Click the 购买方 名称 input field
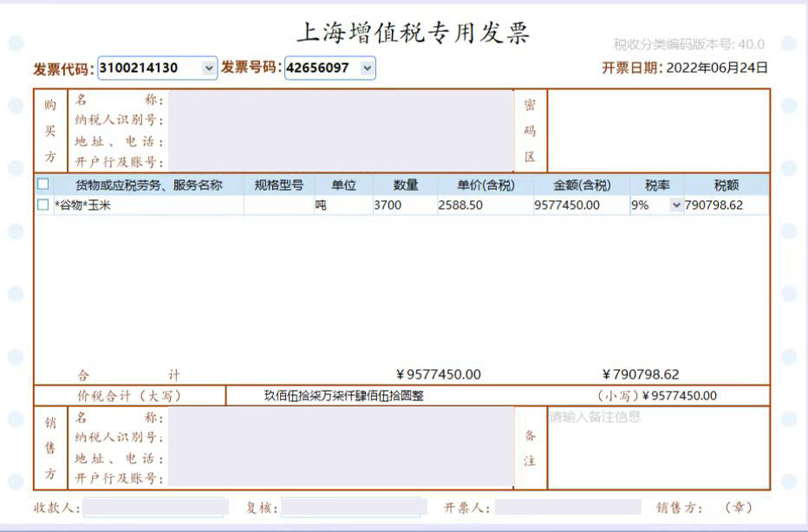The width and height of the screenshot is (808, 532). click(340, 101)
